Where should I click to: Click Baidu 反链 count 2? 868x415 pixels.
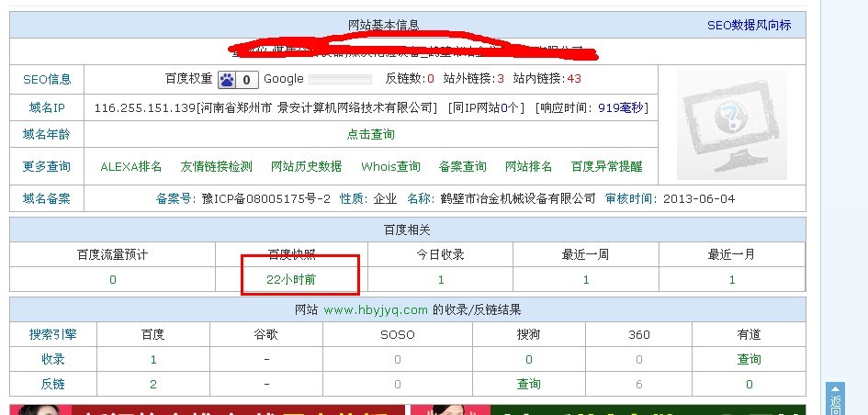(153, 384)
